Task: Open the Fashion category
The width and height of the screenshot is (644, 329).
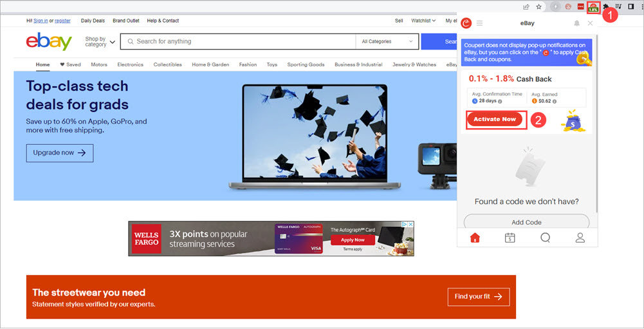Action: pyautogui.click(x=248, y=64)
